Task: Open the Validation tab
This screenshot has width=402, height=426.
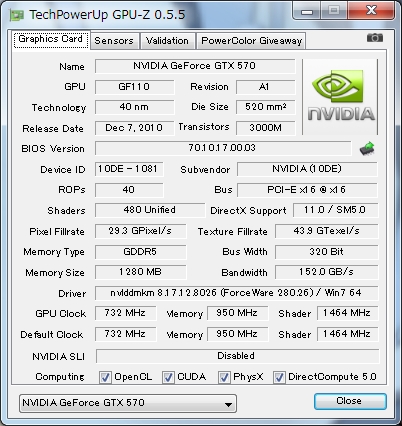Action: 167,41
